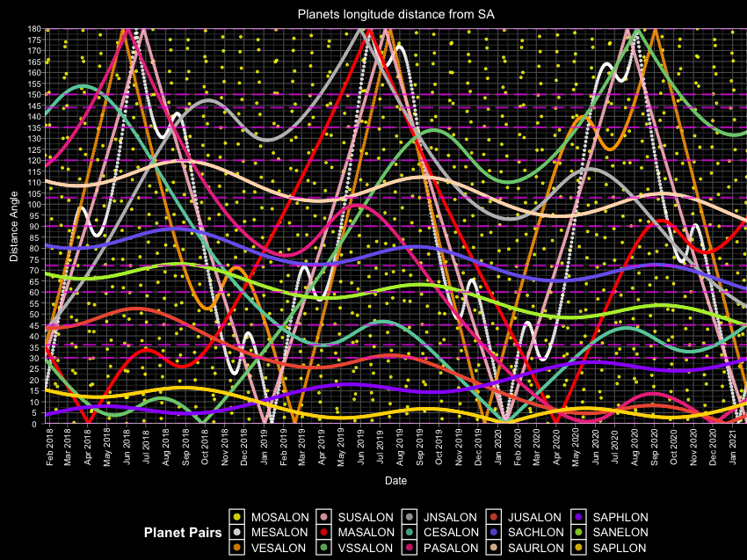Toggle the SACHLON series label in legend
The image size is (747, 560).
pyautogui.click(x=536, y=532)
